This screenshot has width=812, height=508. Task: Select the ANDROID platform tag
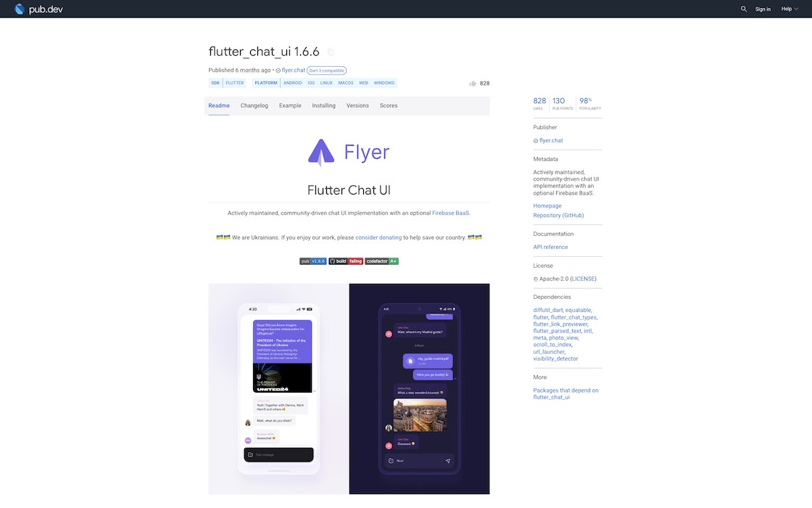point(293,83)
